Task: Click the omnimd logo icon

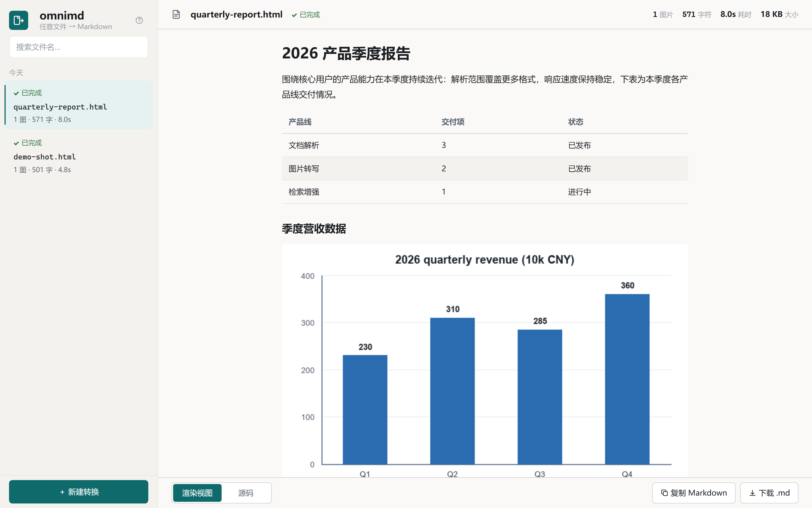Action: point(18,20)
